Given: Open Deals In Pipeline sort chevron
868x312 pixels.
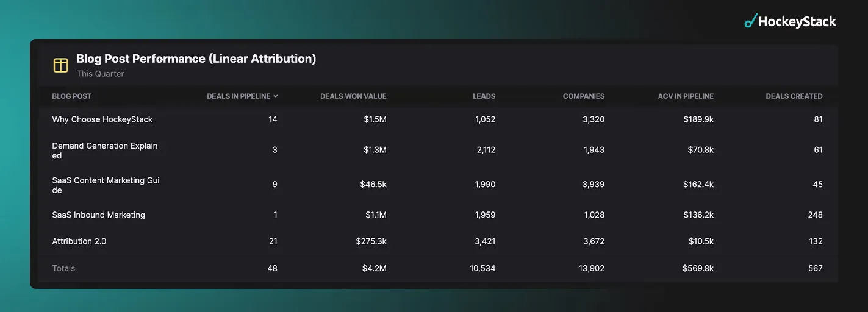Looking at the screenshot, I should [276, 96].
